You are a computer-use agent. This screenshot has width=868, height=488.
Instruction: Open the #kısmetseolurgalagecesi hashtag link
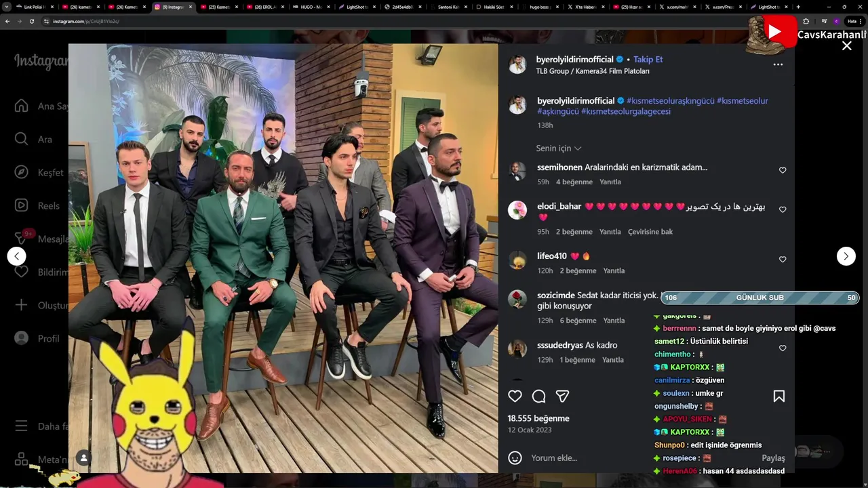[x=626, y=111]
